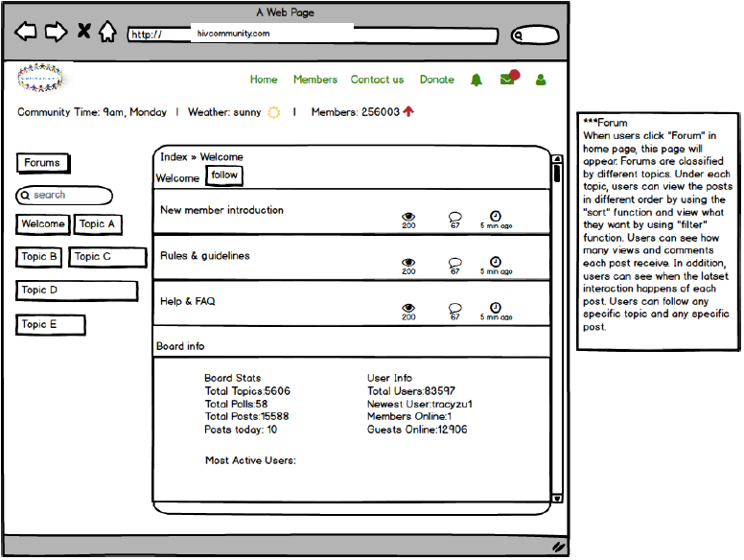Click the scrollbar up arrow

click(x=557, y=159)
